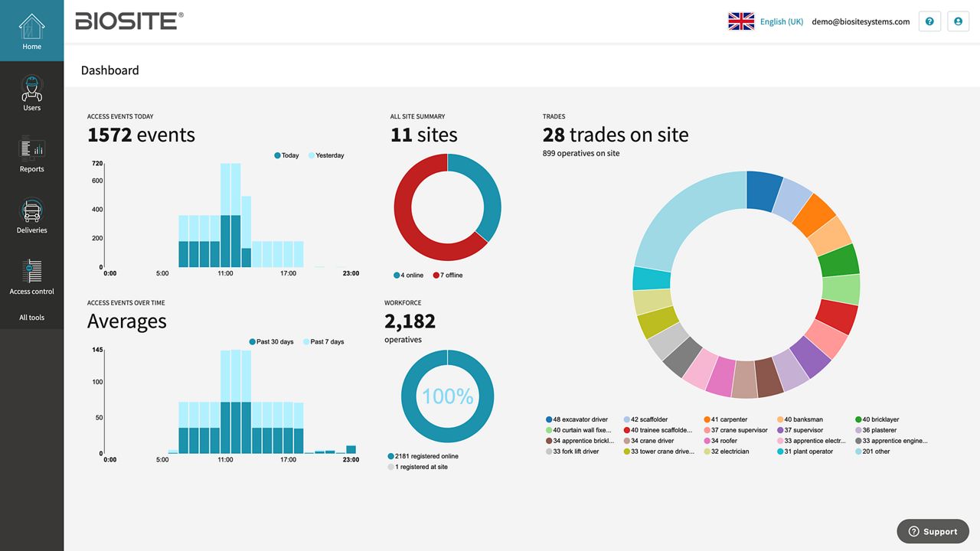Image resolution: width=980 pixels, height=551 pixels.
Task: Toggle the Today legend series
Action: coord(286,155)
